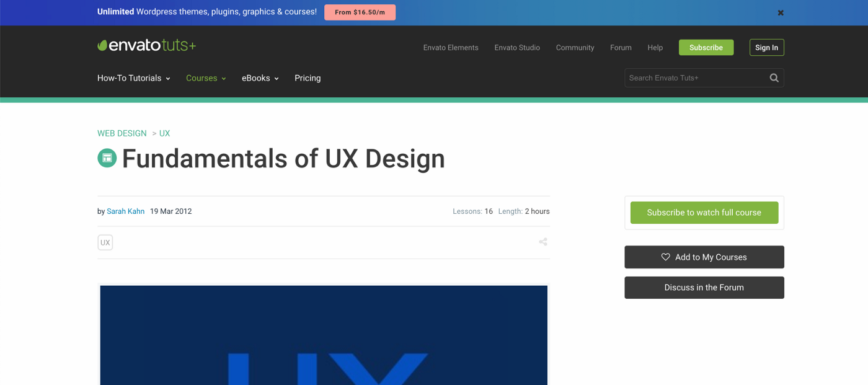868x385 pixels.
Task: Dismiss the promo banner with the X icon
Action: [781, 12]
